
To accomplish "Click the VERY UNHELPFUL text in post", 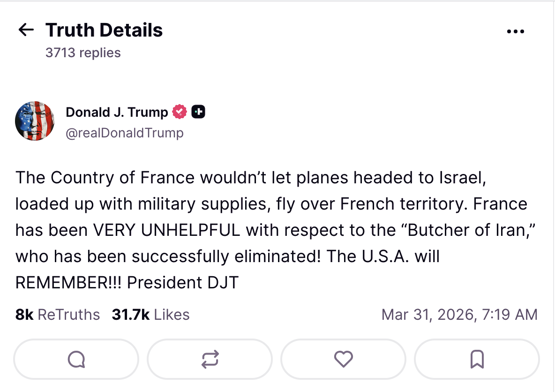I will point(167,230).
